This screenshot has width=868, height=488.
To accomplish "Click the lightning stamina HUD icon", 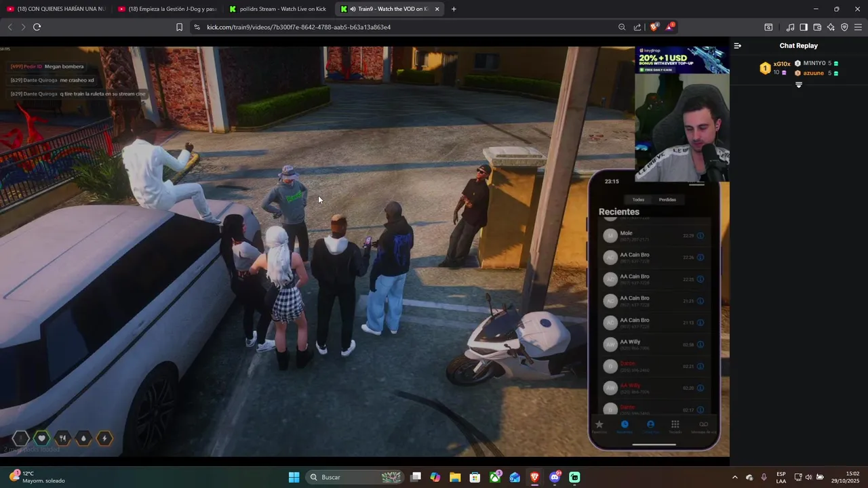I will tap(104, 439).
